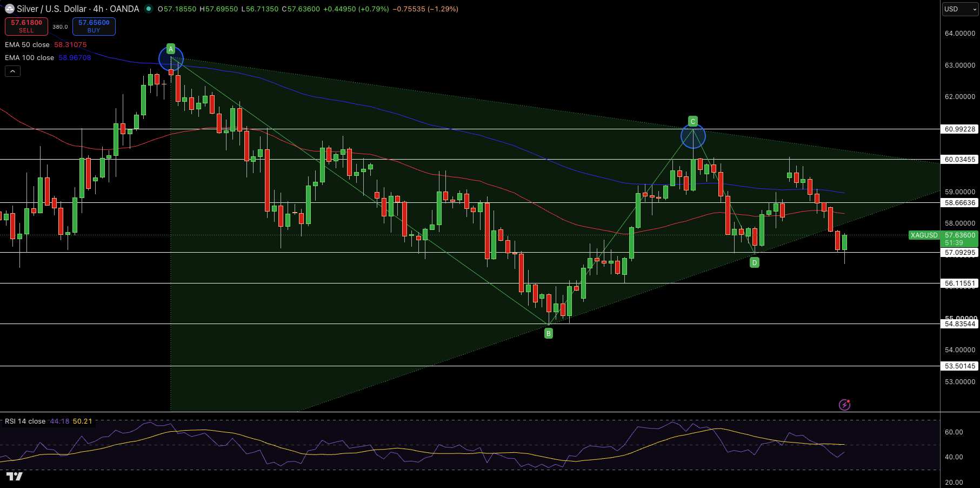Click the RSI value 44.18
980x488 pixels.
(59, 421)
